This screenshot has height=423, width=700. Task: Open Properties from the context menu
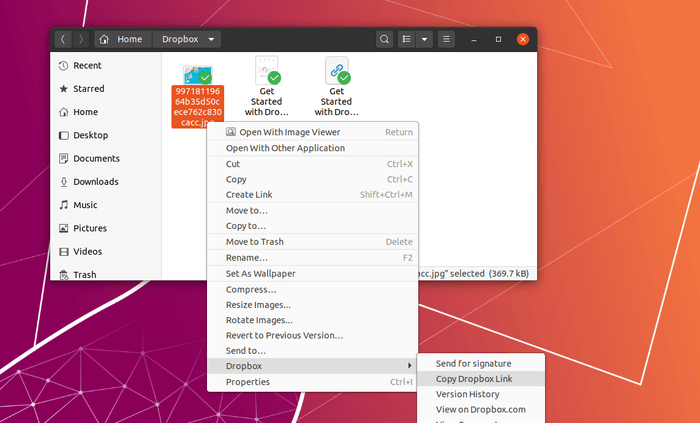pos(312,382)
